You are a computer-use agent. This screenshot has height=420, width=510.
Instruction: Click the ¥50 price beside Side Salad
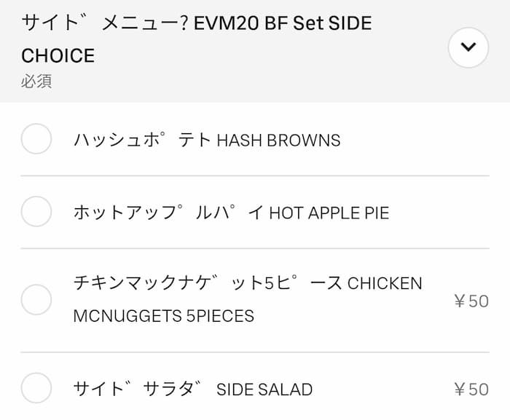tap(471, 389)
